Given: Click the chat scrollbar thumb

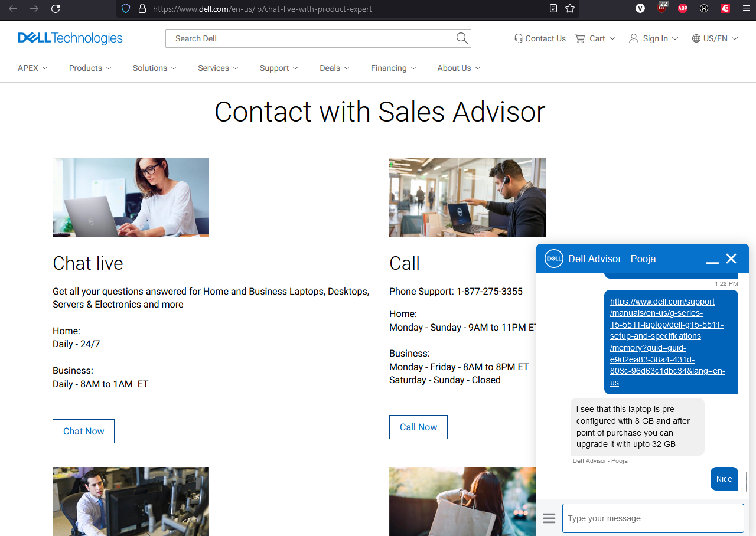Looking at the screenshot, I should [x=747, y=481].
